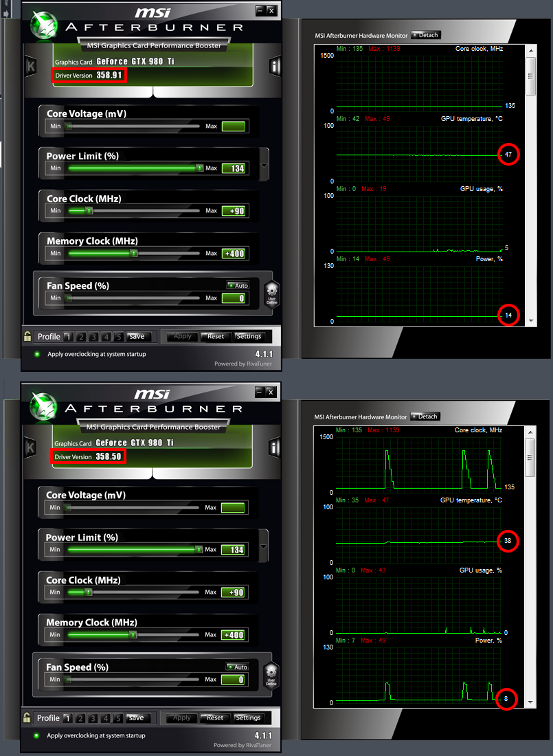
Task: Click Reset button in upper window
Action: (215, 336)
